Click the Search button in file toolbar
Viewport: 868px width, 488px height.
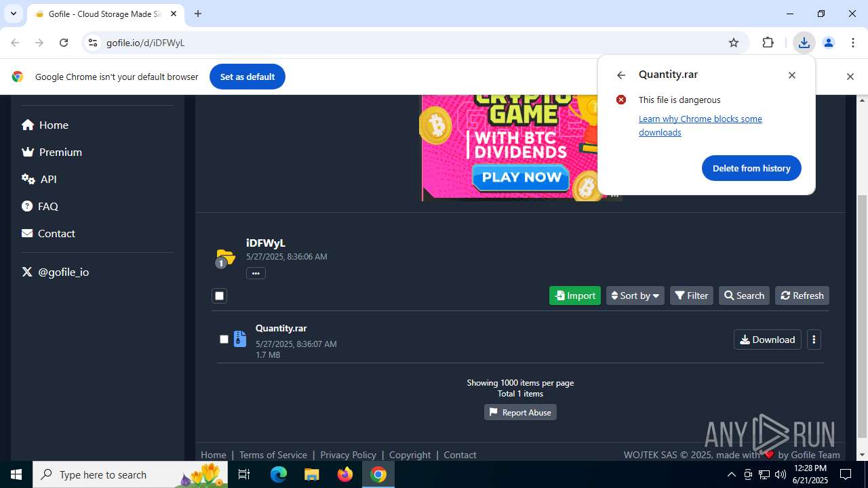pyautogui.click(x=744, y=296)
